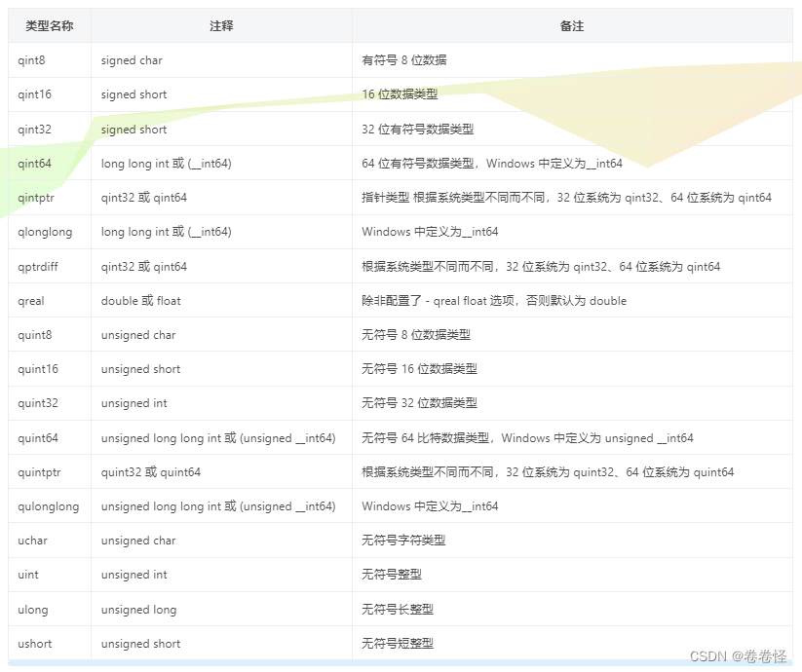Click the 注释 column header
Image resolution: width=802 pixels, height=672 pixels.
pyautogui.click(x=223, y=26)
